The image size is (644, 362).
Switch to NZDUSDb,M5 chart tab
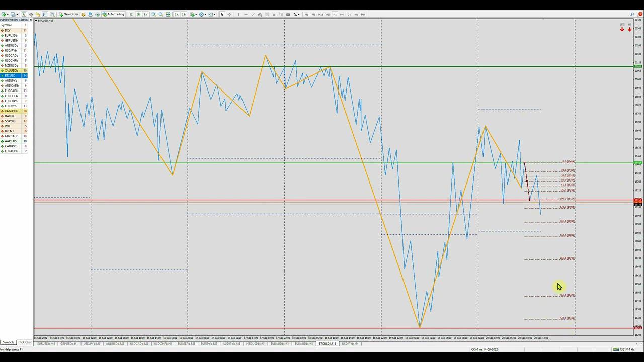click(255, 344)
